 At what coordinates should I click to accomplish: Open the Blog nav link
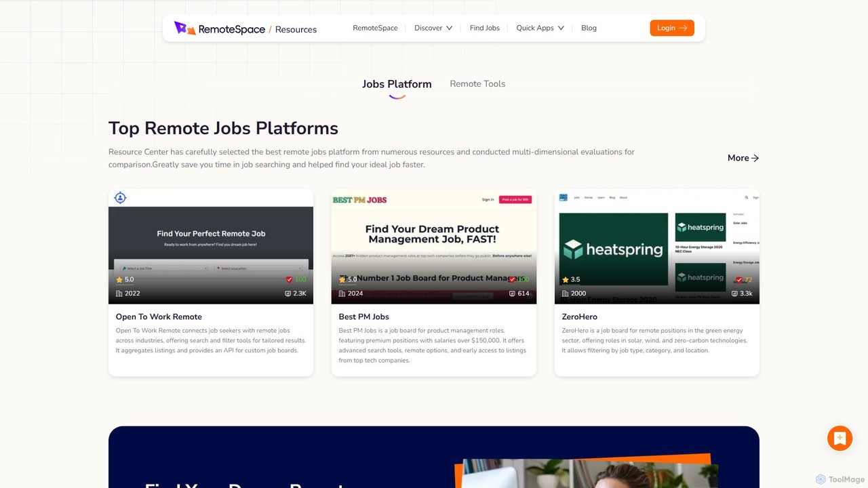[589, 28]
